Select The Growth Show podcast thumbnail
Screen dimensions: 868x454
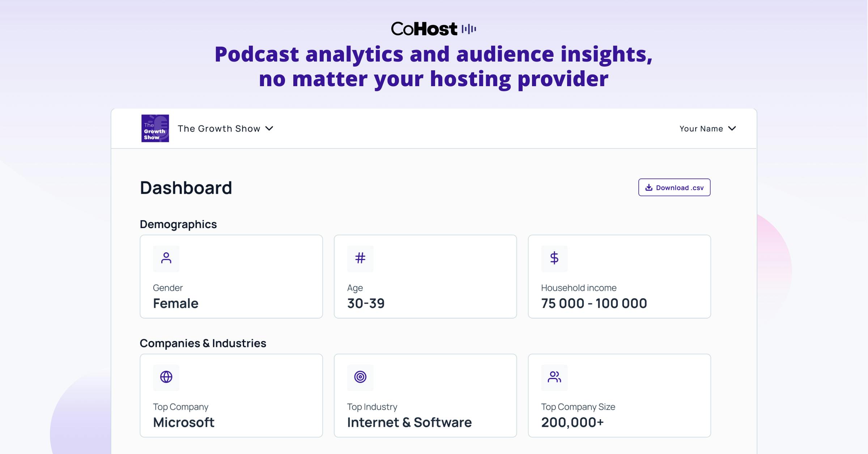coord(155,129)
